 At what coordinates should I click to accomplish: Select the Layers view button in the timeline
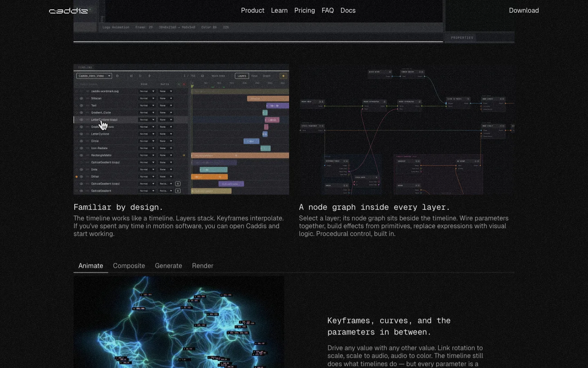coord(242,76)
